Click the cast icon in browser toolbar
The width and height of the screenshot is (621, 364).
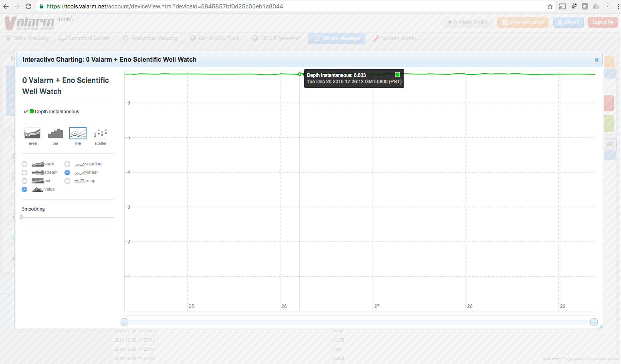(563, 6)
